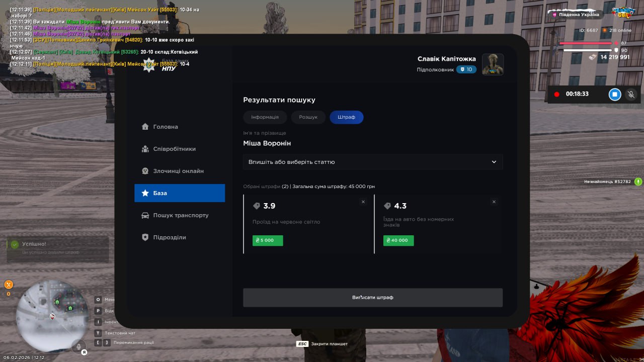The width and height of the screenshot is (644, 362).
Task: Click the money balance 14 219 991
Action: [x=615, y=57]
